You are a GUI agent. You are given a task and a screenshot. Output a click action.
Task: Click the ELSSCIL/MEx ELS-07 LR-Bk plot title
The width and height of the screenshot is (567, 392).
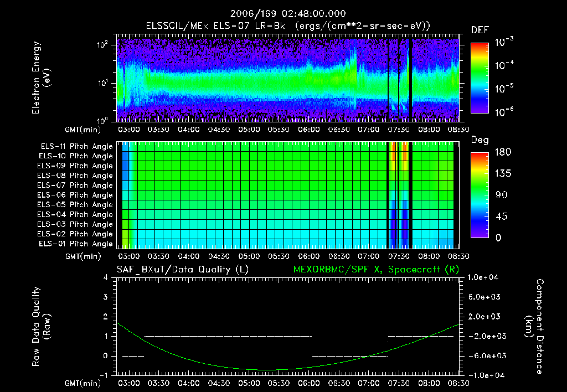point(288,26)
